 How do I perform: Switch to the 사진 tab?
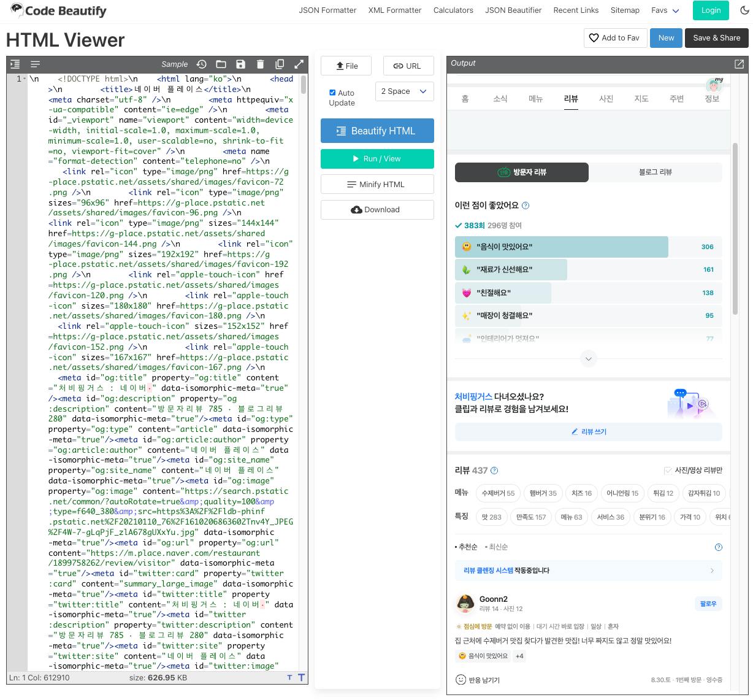pyautogui.click(x=606, y=99)
